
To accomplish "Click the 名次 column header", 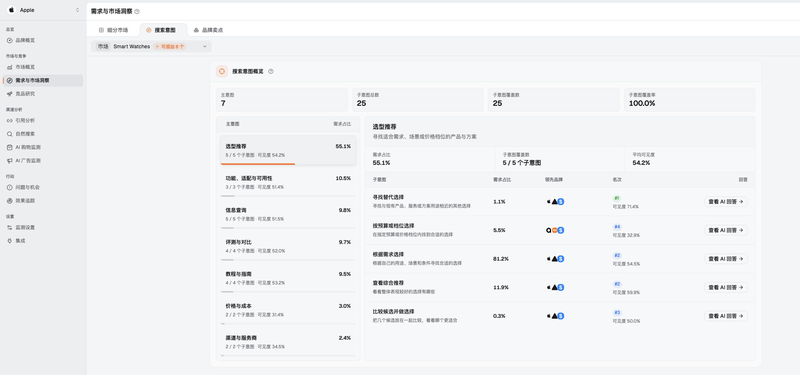I will coord(617,180).
